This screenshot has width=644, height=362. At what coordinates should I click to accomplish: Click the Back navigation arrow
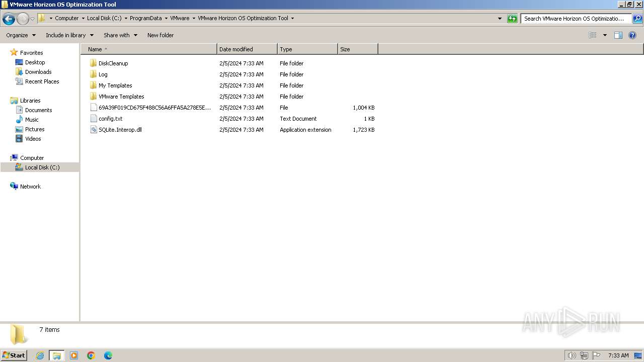point(9,19)
